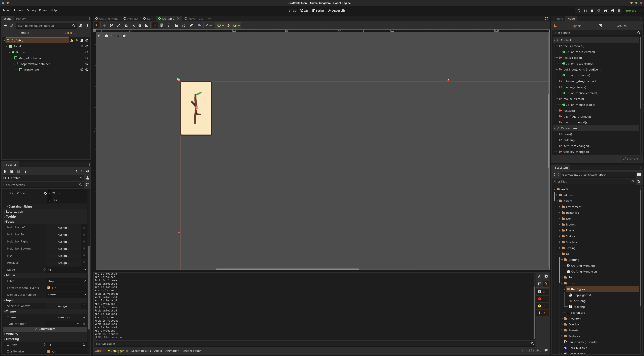Open the skeleton bone options icon
This screenshot has height=356, width=644.
[191, 25]
